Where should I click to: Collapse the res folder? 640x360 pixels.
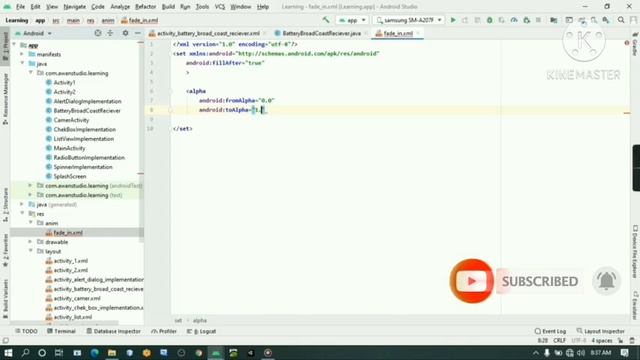(x=22, y=213)
